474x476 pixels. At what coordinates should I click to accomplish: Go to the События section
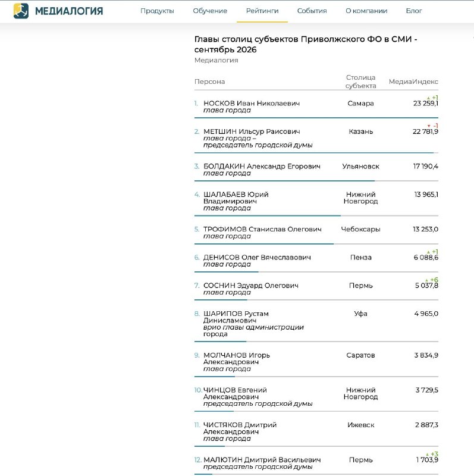tap(312, 11)
